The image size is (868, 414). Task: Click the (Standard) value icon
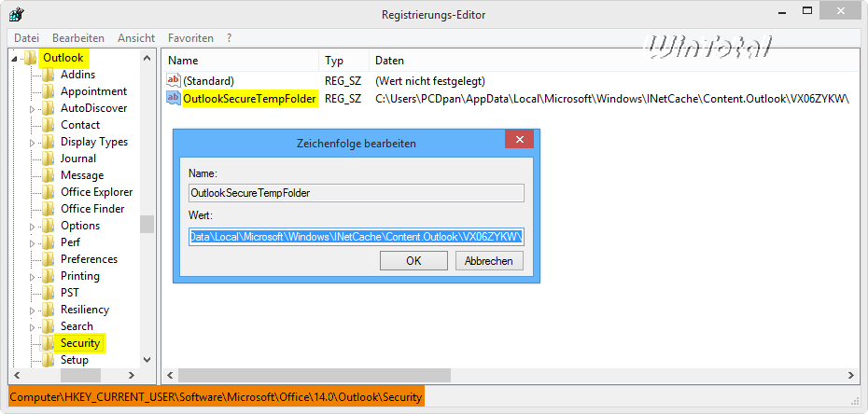tap(174, 81)
